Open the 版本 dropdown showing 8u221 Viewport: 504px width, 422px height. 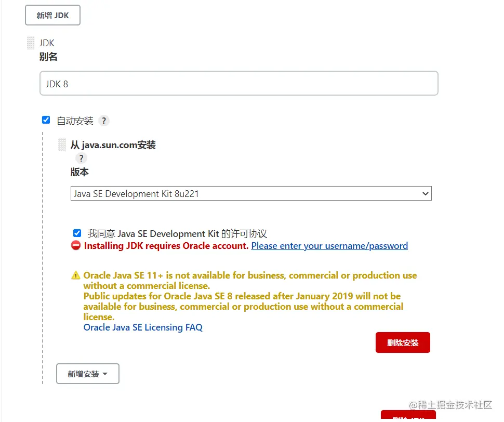click(251, 193)
